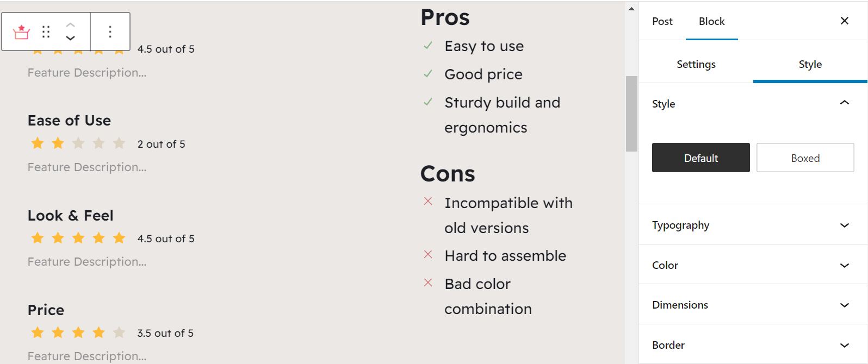Screen dimensions: 868x364
Task: Click the second star under Price rating
Action: pyautogui.click(x=58, y=332)
